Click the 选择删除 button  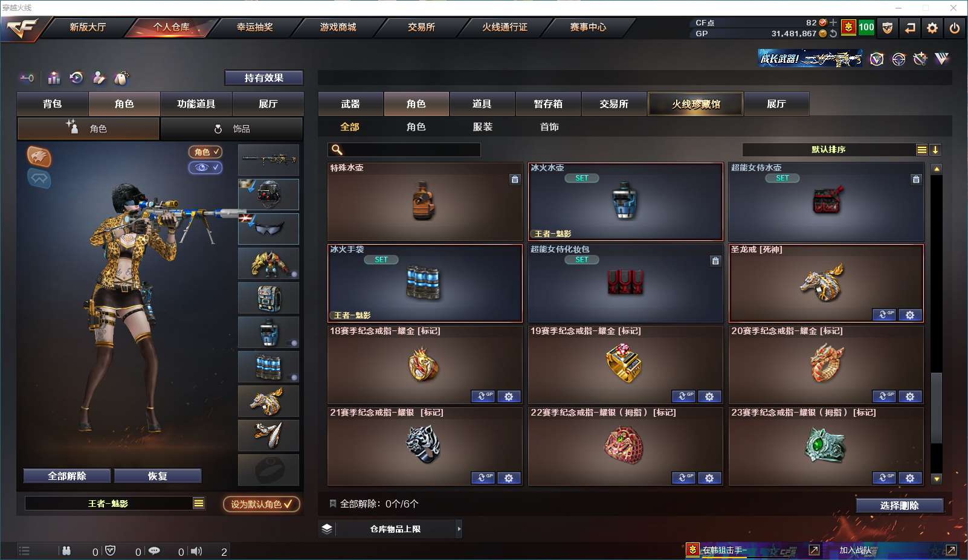899,506
